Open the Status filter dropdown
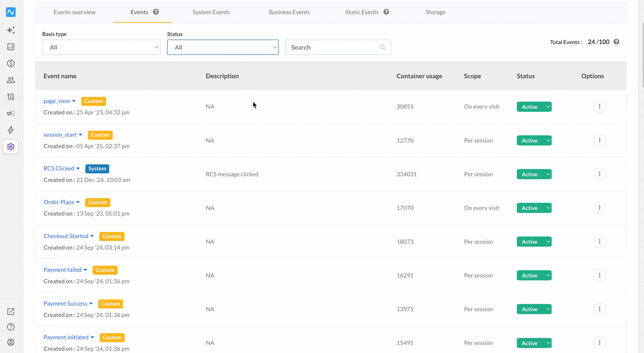The width and height of the screenshot is (644, 353). [223, 47]
